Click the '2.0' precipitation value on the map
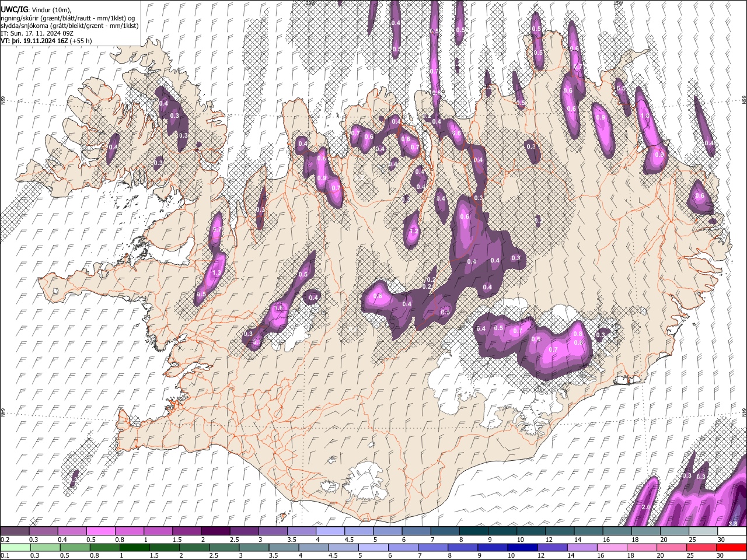This screenshot has height=560, width=747. (646, 508)
